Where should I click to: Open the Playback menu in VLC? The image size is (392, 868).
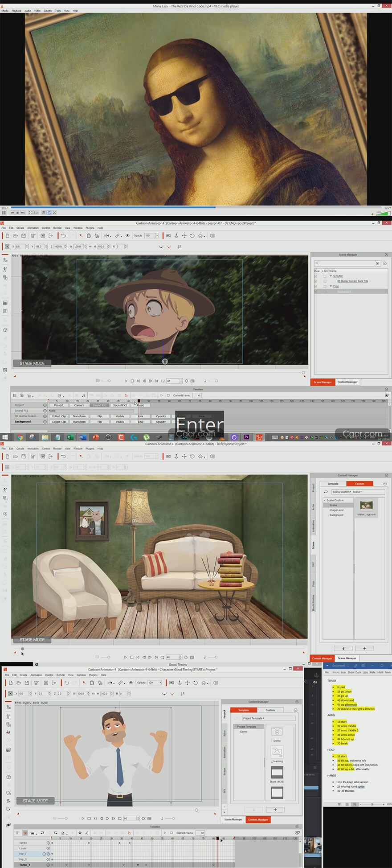pos(16,11)
